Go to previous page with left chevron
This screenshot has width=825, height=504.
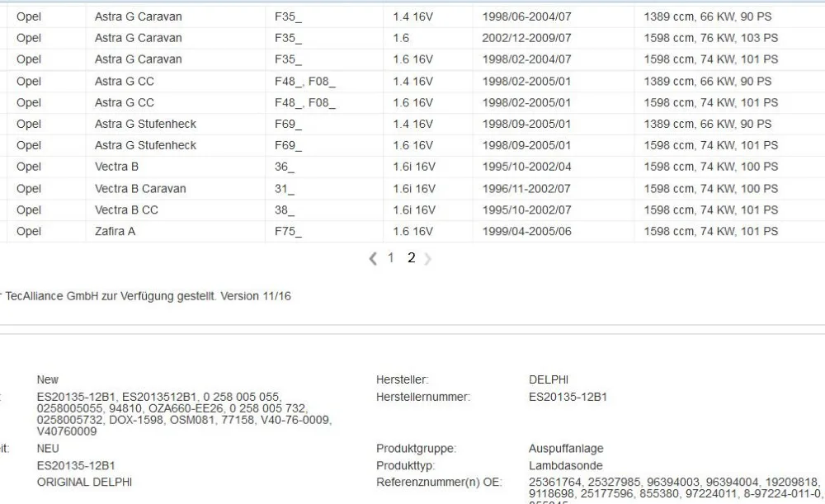click(373, 258)
